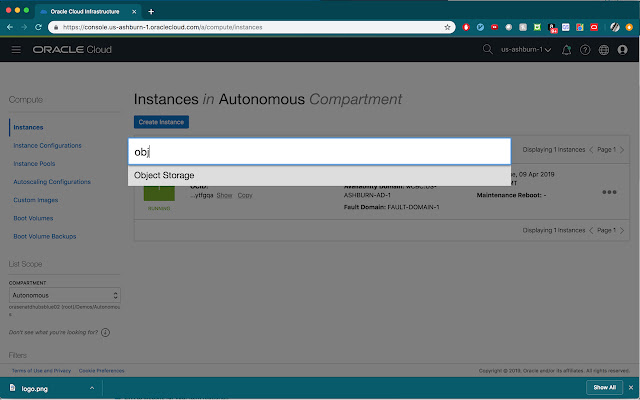
Task: Open the hamburger navigation menu
Action: click(15, 49)
